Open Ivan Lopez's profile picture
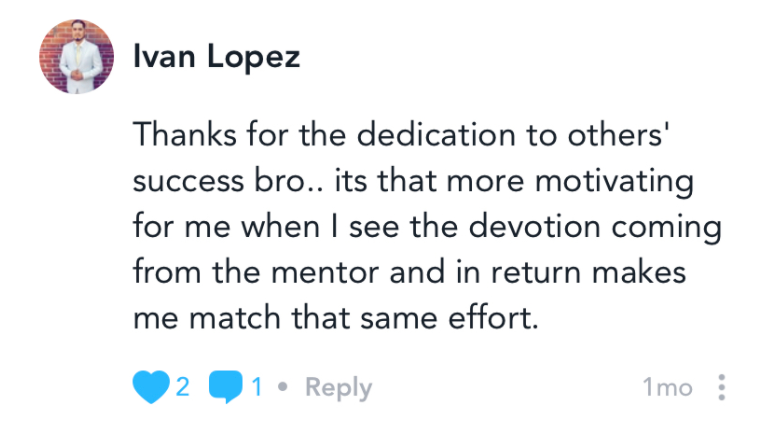 (x=76, y=56)
